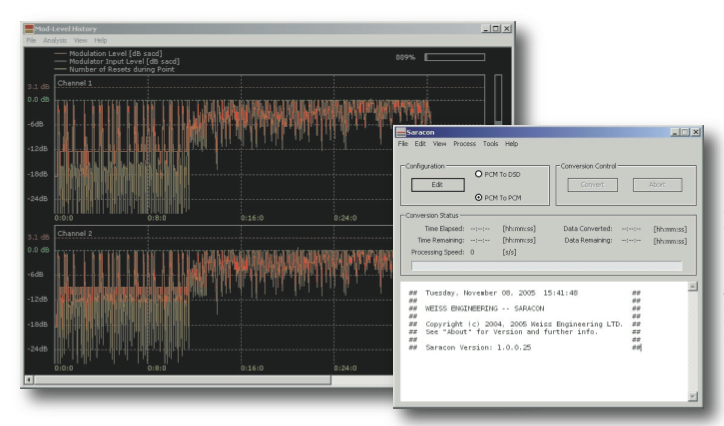Close the Mod-Level History window
The height and width of the screenshot is (426, 724).
coord(507,29)
